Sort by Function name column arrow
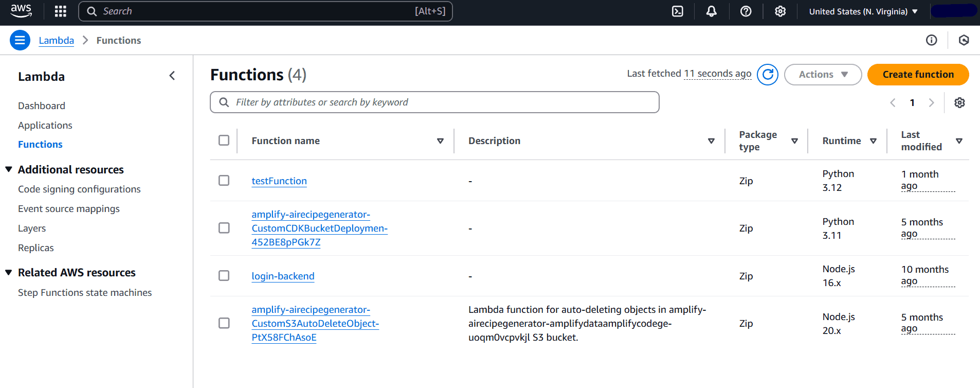Image resolution: width=980 pixels, height=388 pixels. [440, 141]
